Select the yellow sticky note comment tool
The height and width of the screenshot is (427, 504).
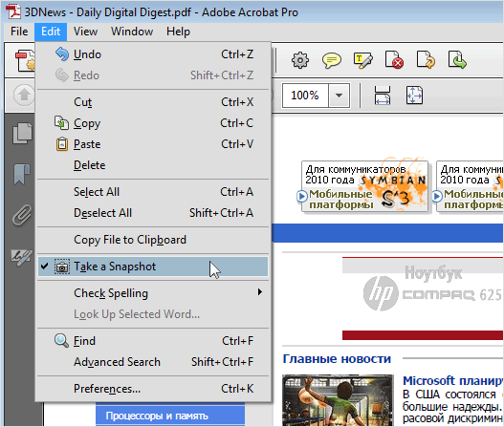pyautogui.click(x=332, y=60)
